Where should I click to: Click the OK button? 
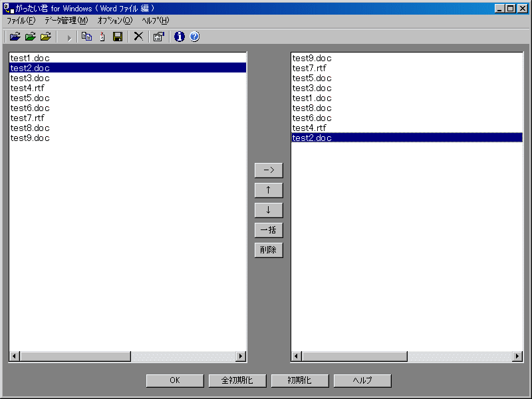point(175,380)
